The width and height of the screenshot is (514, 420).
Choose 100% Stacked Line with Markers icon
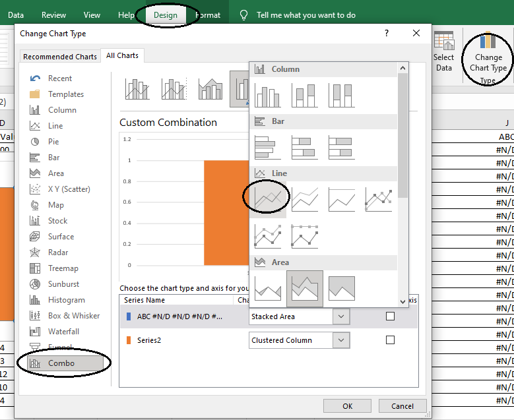point(305,236)
